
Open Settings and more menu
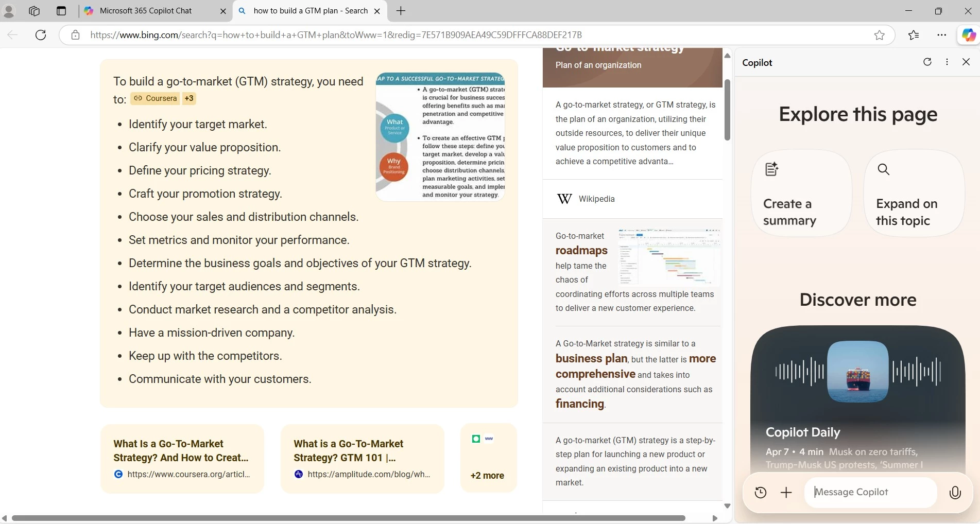click(942, 35)
